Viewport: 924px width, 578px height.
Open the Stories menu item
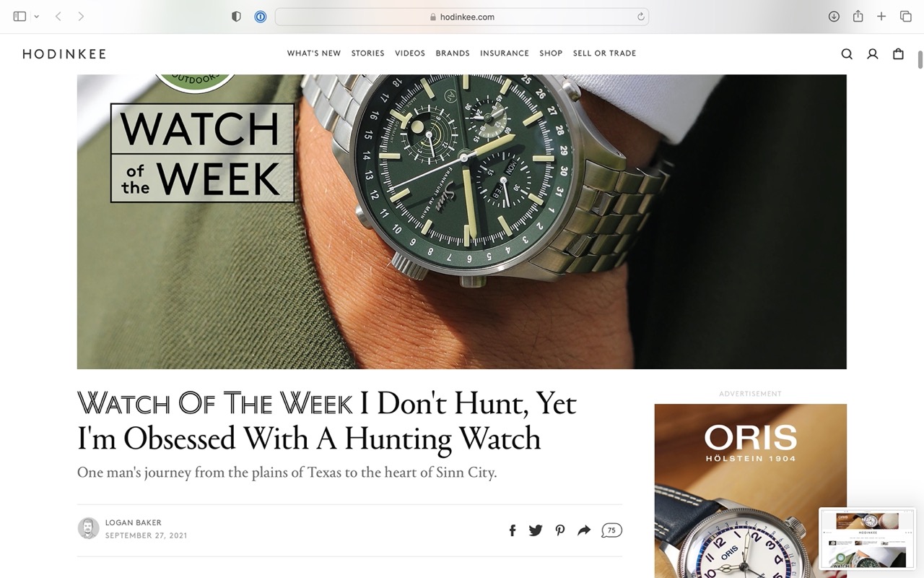tap(368, 53)
